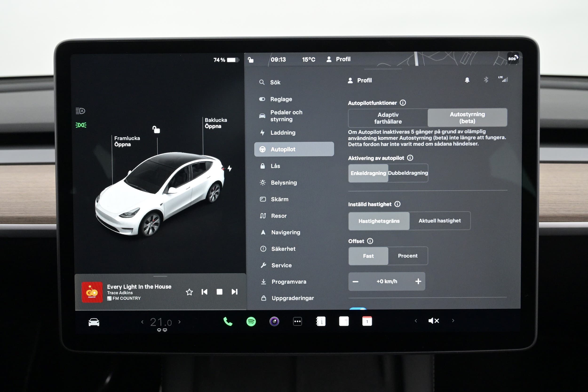Viewport: 588px width, 392px height.
Task: Stop media playback
Action: point(219,292)
